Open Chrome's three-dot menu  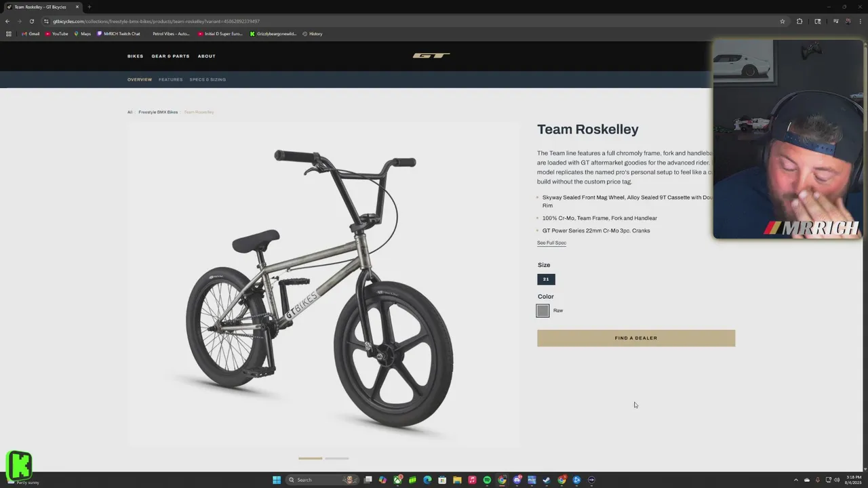(x=861, y=21)
